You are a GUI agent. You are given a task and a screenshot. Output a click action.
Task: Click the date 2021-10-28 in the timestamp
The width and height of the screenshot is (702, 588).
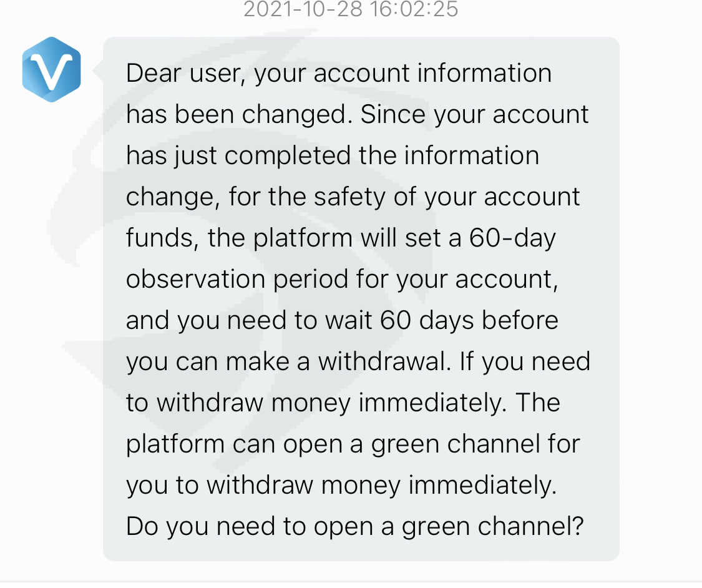click(300, 9)
